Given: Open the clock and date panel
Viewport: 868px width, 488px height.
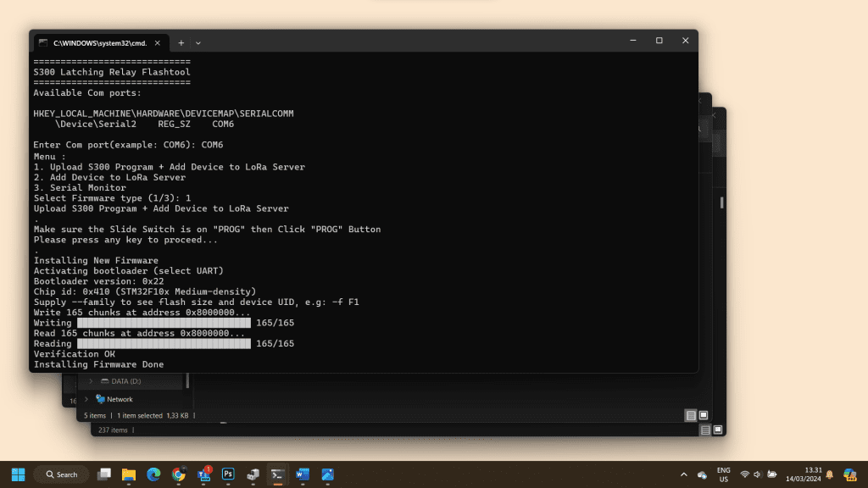Looking at the screenshot, I should pos(813,474).
